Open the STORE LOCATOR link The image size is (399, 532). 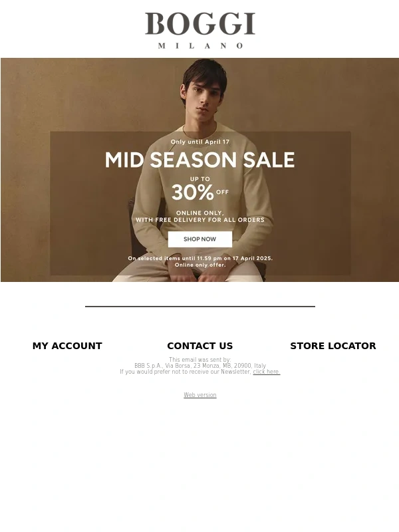point(333,346)
